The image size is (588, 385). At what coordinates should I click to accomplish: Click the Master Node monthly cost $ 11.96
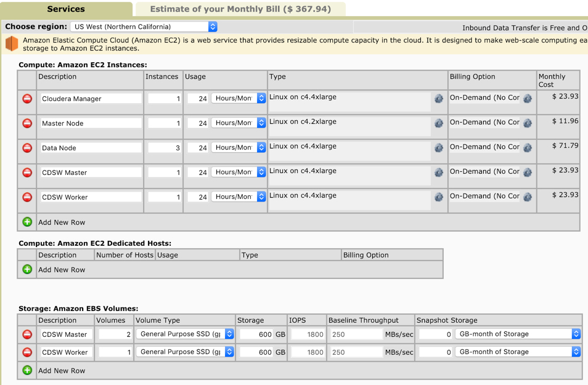[565, 121]
